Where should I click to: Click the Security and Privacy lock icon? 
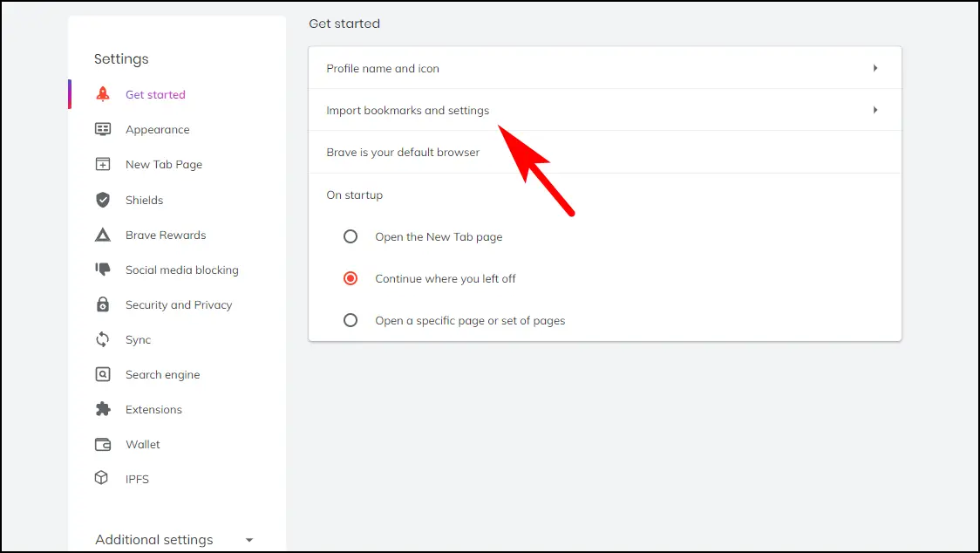(103, 304)
